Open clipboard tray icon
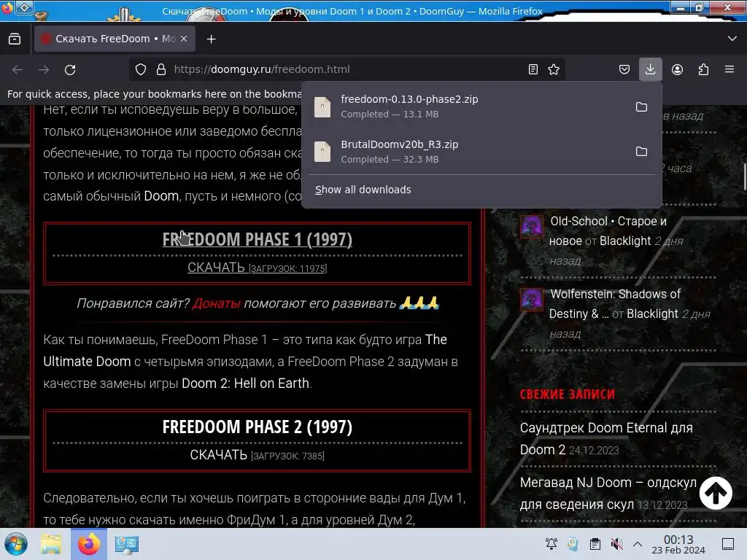Viewport: 747px width, 560px height. [x=595, y=544]
